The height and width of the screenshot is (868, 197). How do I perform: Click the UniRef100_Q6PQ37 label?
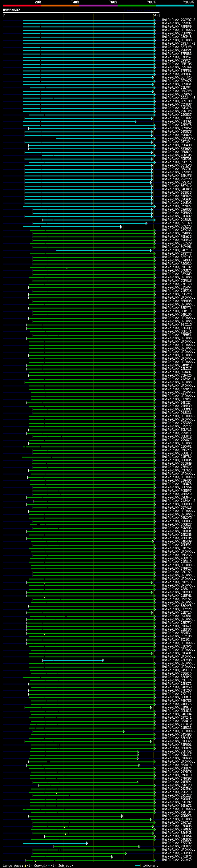tap(177, 74)
